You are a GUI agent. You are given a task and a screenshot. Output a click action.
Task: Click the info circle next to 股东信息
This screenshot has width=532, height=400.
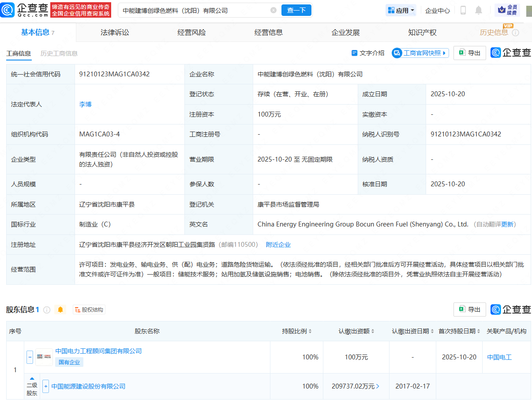tap(47, 309)
